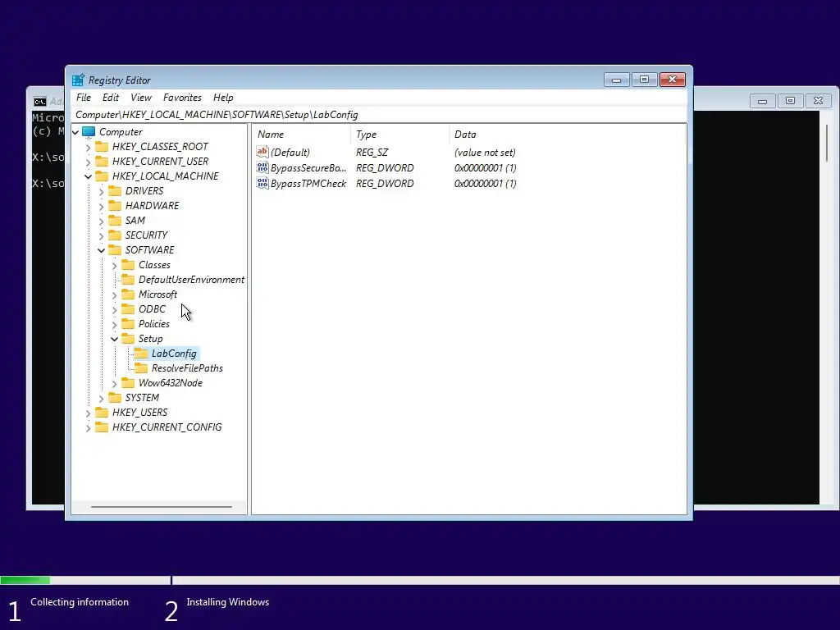840x630 pixels.
Task: Open the View menu
Action: pos(141,97)
